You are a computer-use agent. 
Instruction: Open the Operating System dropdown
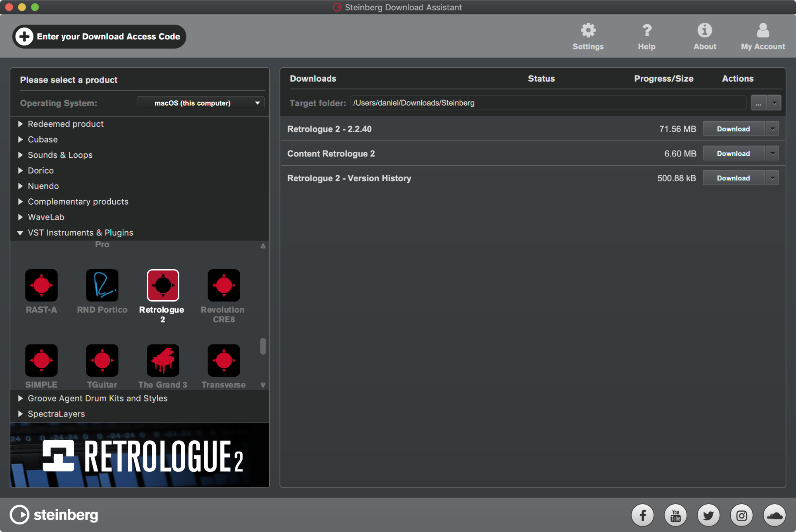[200, 103]
